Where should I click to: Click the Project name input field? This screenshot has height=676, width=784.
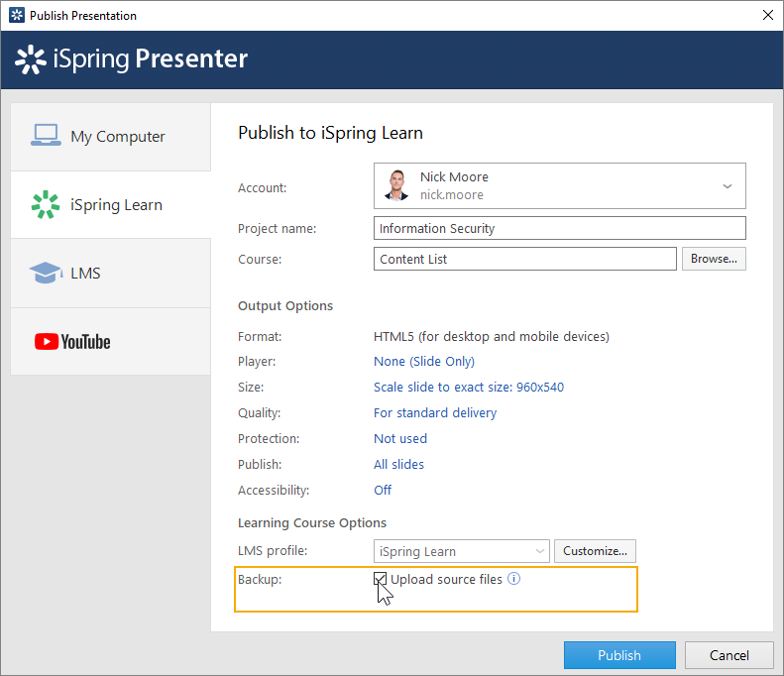click(x=559, y=228)
